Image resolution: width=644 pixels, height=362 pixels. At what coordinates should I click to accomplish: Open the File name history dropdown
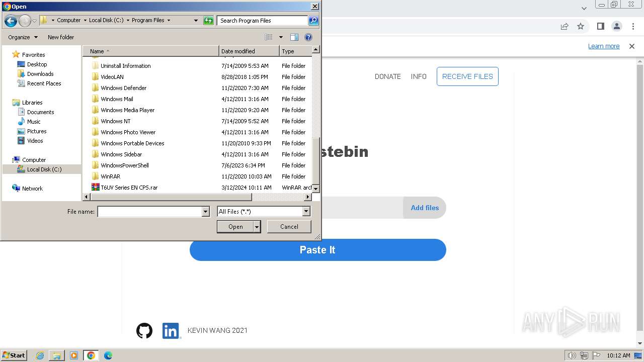click(205, 212)
